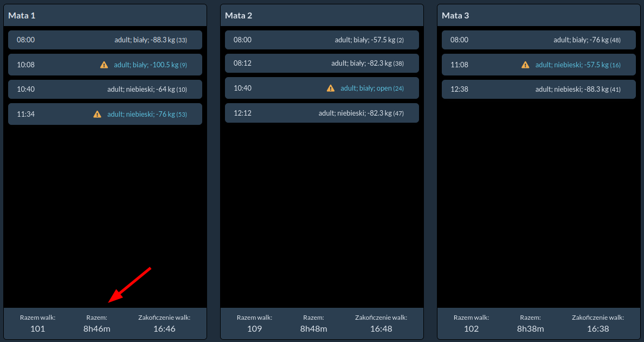Viewport: 644px width, 342px height.
Task: Click warning icon on 10:40 Mata 2 entry
Action: 331,88
